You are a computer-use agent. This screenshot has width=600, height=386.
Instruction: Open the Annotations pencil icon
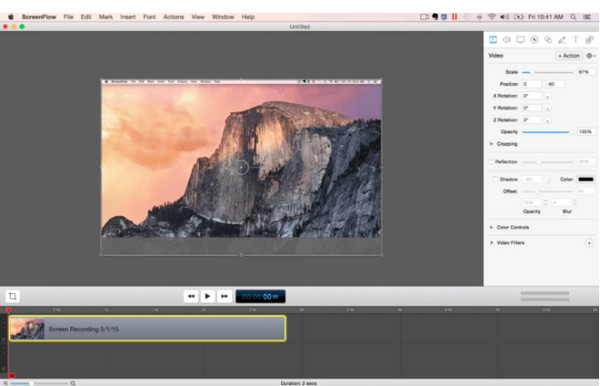tap(562, 40)
